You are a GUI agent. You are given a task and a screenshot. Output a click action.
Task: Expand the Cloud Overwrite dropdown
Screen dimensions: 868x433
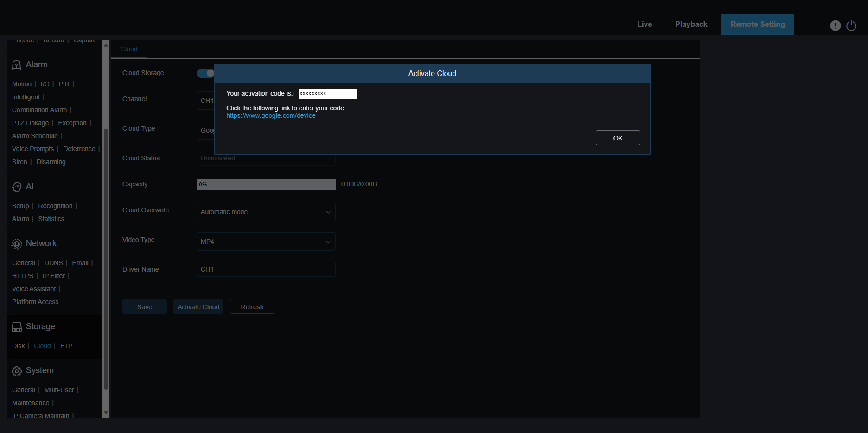[x=266, y=212]
